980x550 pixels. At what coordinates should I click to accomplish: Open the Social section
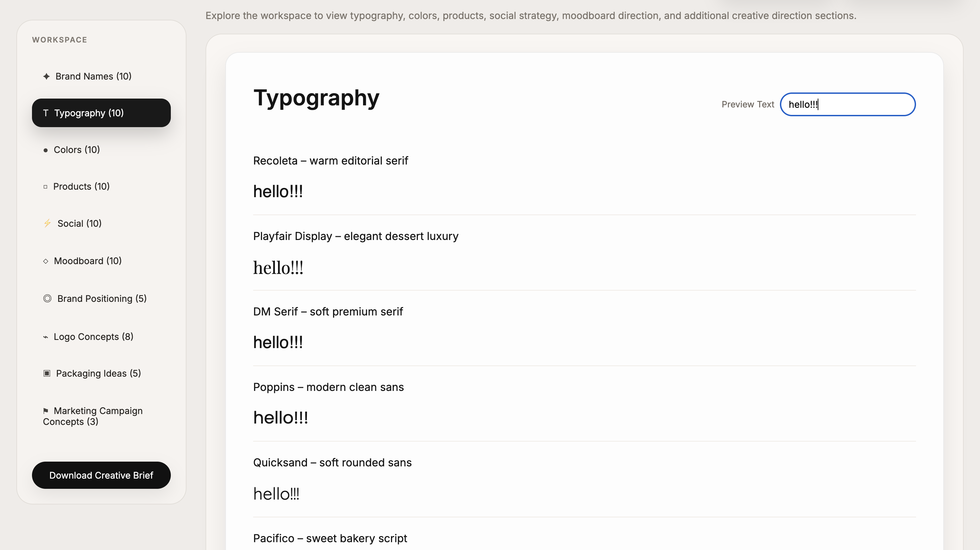point(79,223)
